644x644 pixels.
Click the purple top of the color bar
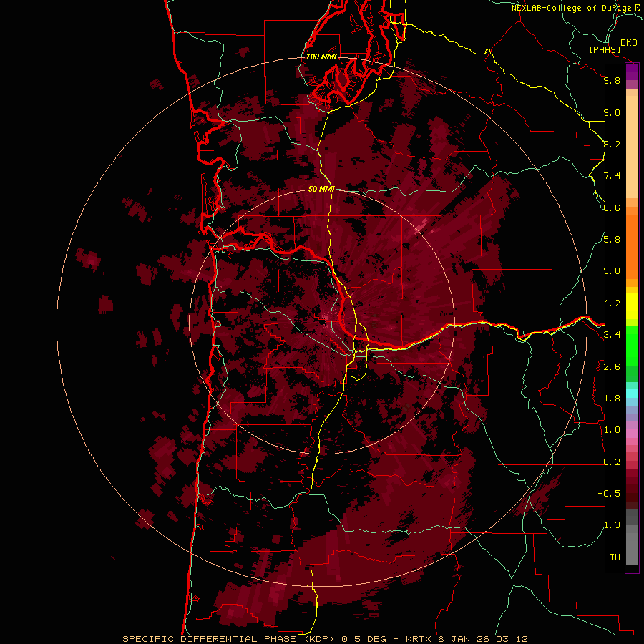point(632,72)
